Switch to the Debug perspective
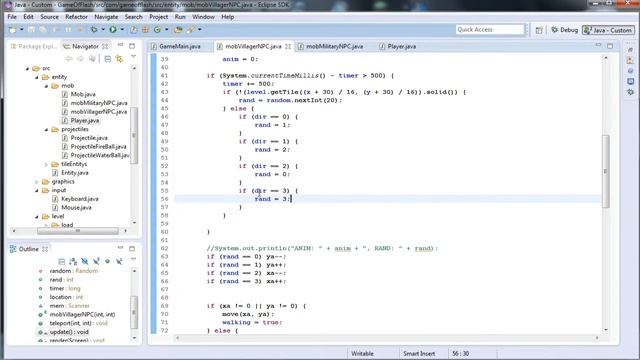Viewport: 640px width, 360px height. pos(564,30)
